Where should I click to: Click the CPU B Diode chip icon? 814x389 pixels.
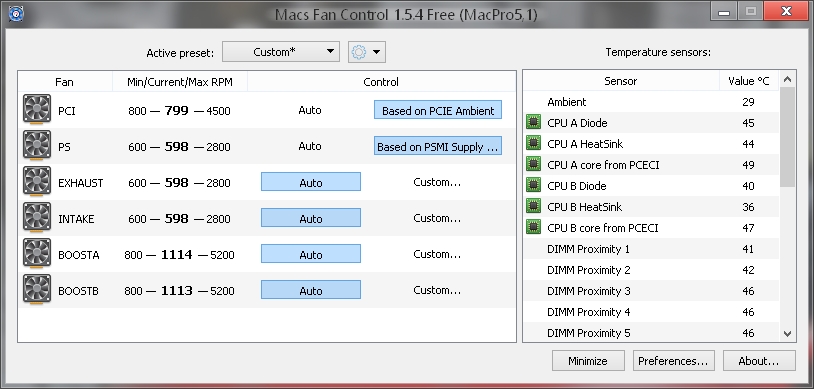(x=533, y=185)
